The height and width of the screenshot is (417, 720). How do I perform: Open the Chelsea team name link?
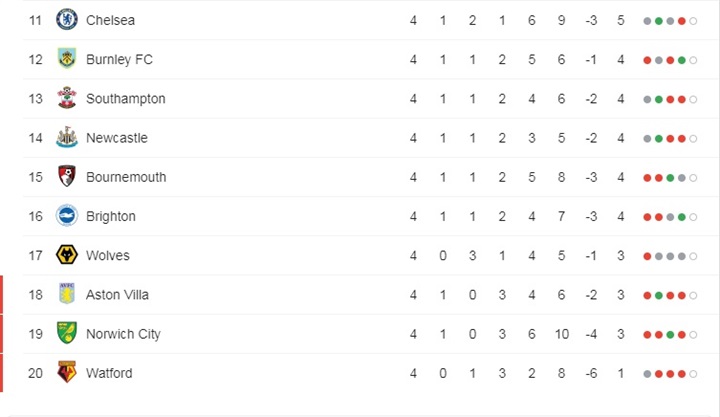(110, 20)
